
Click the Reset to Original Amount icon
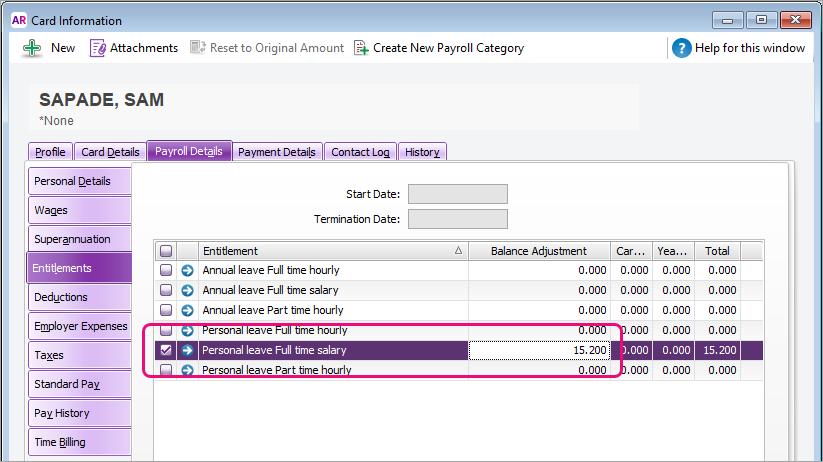(x=197, y=48)
